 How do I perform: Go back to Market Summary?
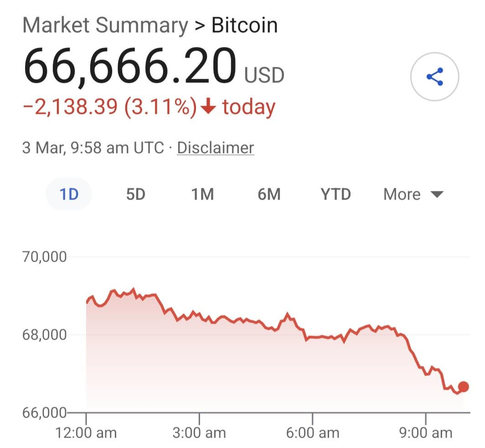coord(105,26)
